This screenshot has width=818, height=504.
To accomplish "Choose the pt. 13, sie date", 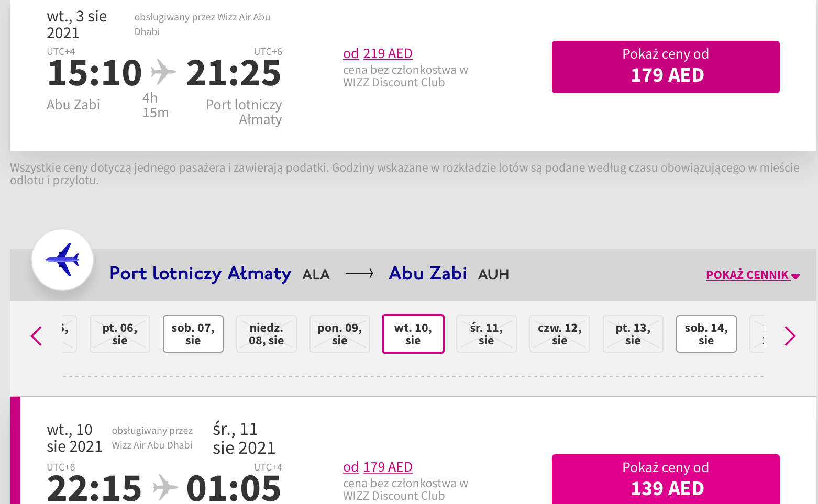I will (x=633, y=334).
